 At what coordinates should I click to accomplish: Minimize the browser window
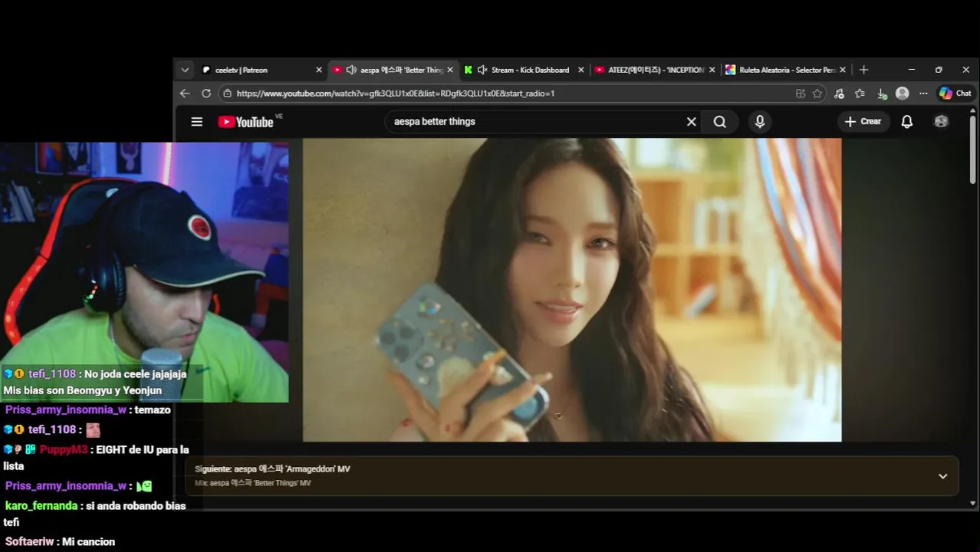coord(911,70)
